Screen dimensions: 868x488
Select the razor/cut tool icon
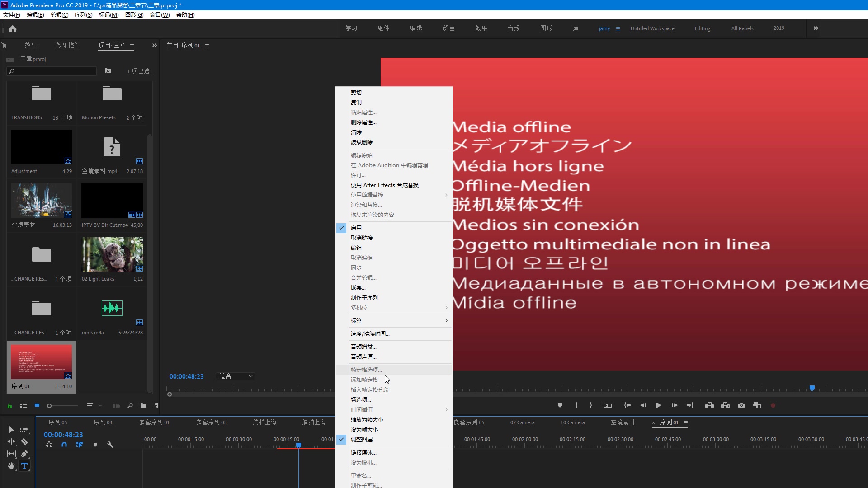pos(24,441)
